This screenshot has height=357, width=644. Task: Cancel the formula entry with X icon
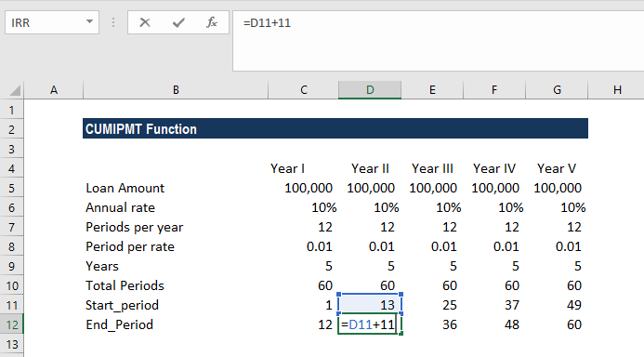click(x=145, y=22)
